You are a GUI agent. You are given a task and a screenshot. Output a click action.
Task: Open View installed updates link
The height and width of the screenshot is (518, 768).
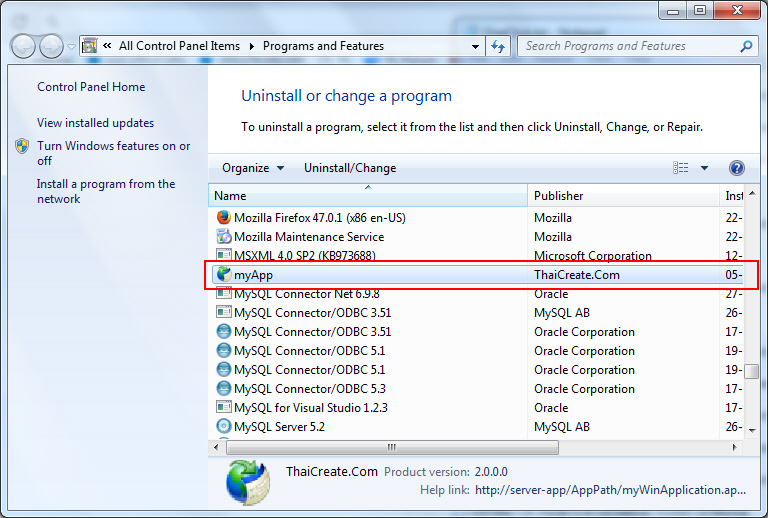(x=96, y=123)
